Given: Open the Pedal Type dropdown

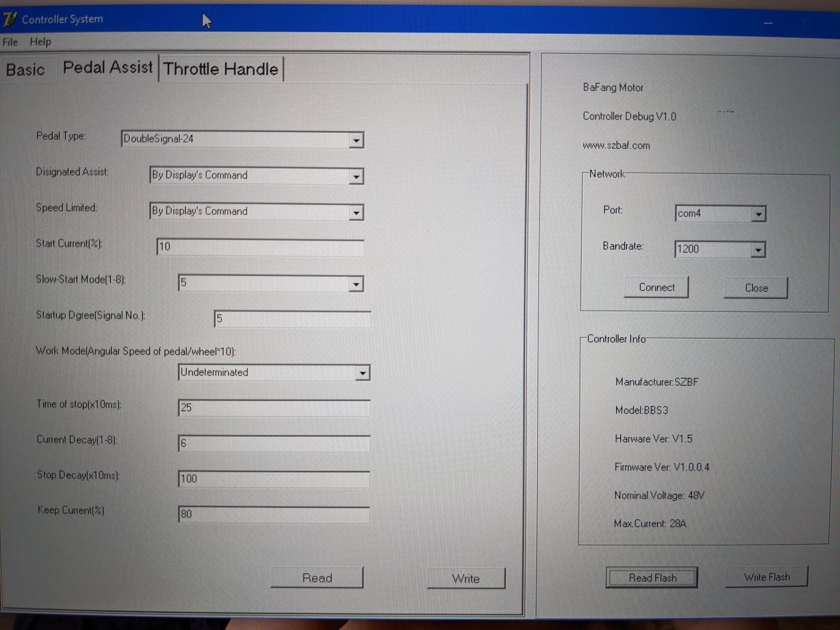Looking at the screenshot, I should (x=356, y=140).
